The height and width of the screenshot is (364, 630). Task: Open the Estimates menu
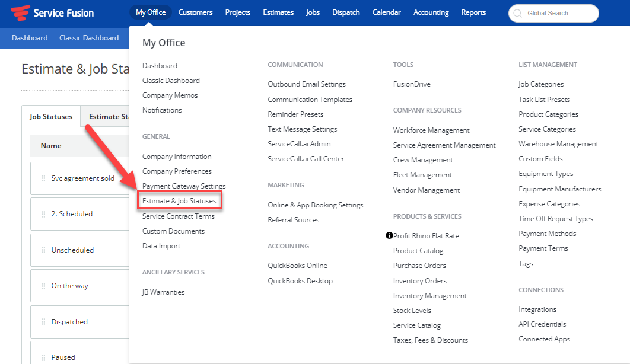pos(278,12)
